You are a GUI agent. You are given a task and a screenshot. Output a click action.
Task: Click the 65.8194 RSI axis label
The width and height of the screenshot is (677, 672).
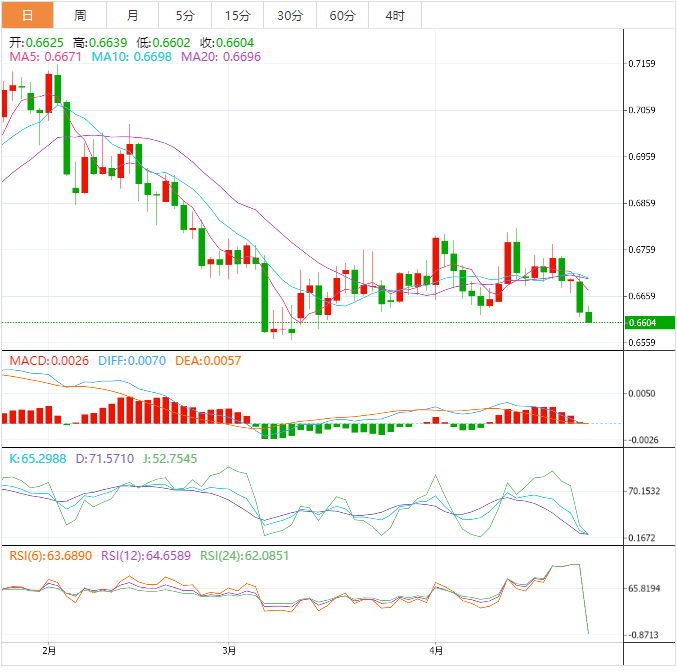click(644, 589)
